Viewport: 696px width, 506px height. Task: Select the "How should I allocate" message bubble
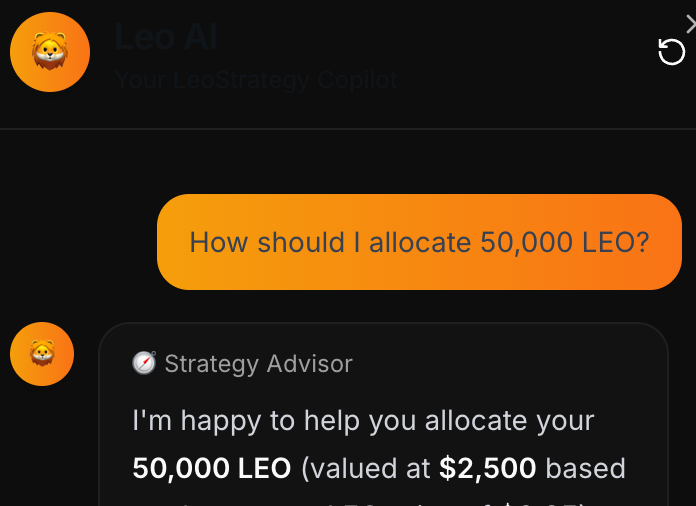[419, 242]
